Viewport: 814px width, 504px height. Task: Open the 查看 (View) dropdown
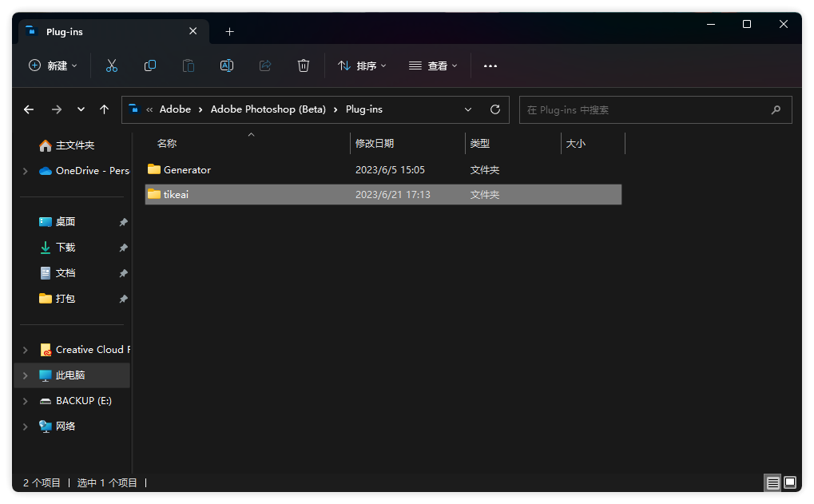433,66
